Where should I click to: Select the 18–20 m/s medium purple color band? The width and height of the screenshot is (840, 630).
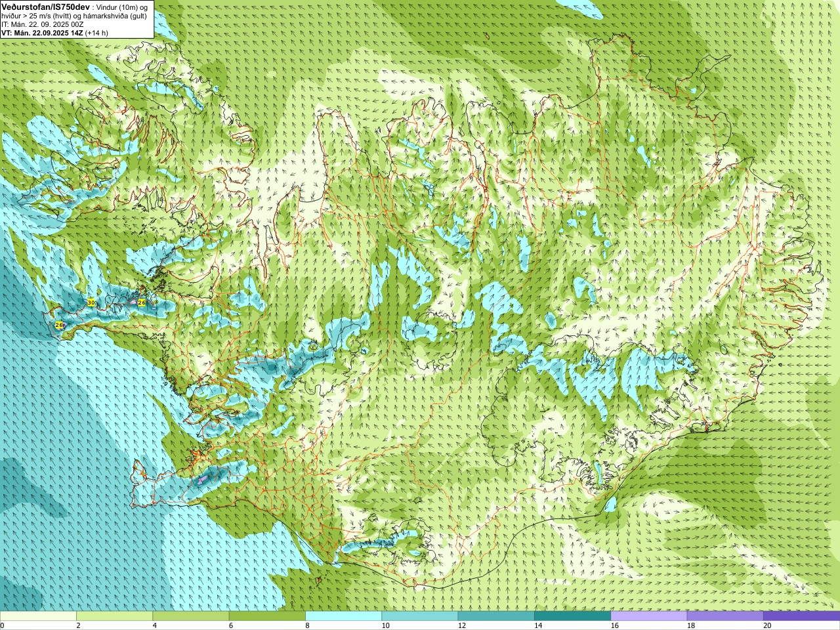click(725, 616)
